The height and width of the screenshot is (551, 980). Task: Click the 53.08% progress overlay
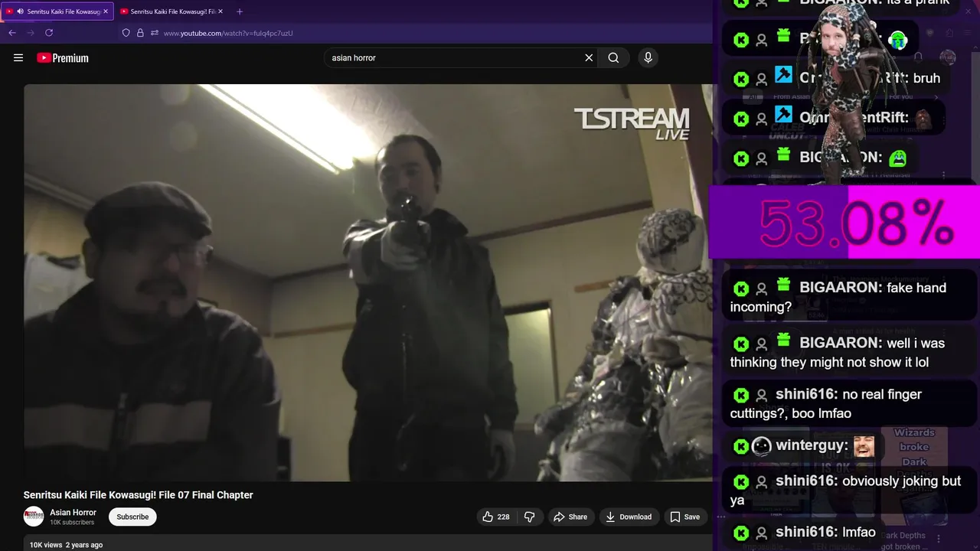click(x=844, y=222)
